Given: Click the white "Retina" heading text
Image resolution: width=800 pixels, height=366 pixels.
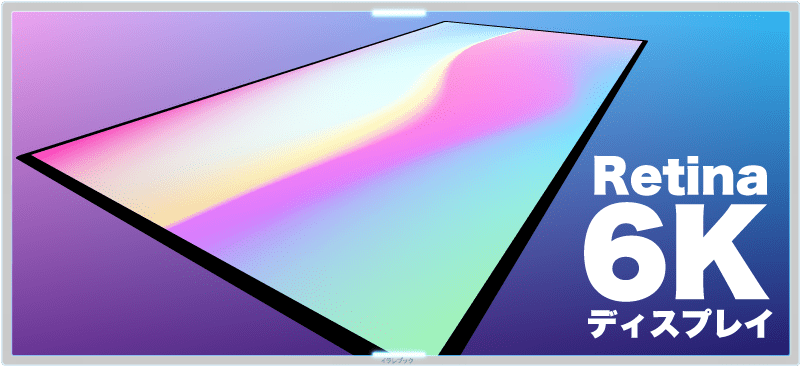Looking at the screenshot, I should pyautogui.click(x=681, y=176).
